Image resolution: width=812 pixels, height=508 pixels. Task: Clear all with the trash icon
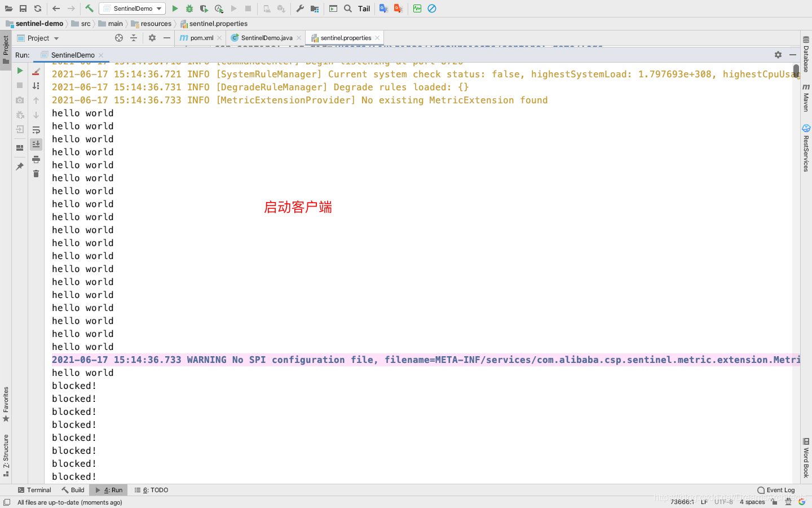pos(36,174)
